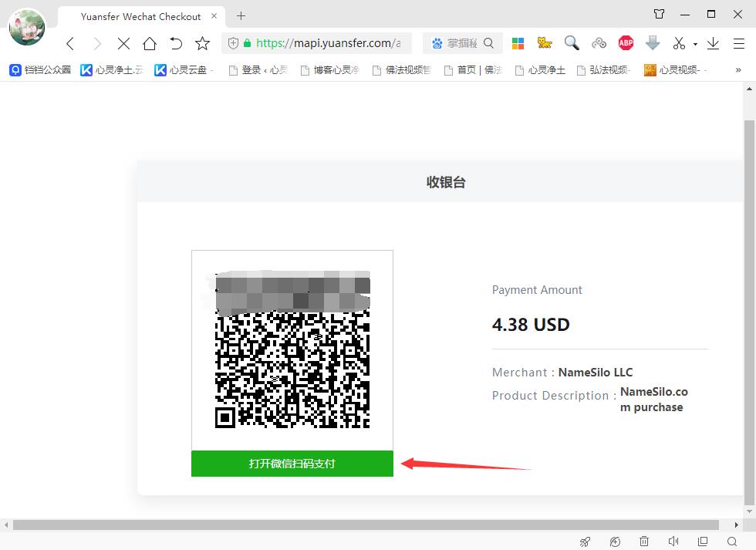The image size is (756, 550).
Task: Open the 心灵视频- bookmark
Action: click(675, 70)
